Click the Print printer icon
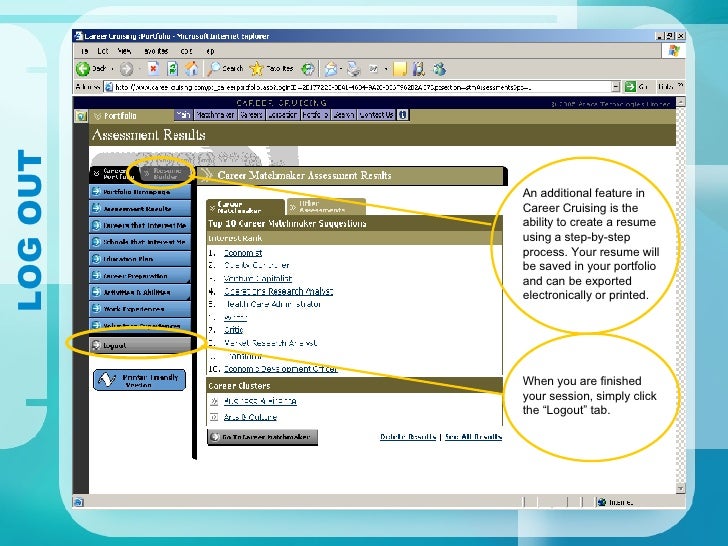This screenshot has height=546, width=728. pos(354,69)
